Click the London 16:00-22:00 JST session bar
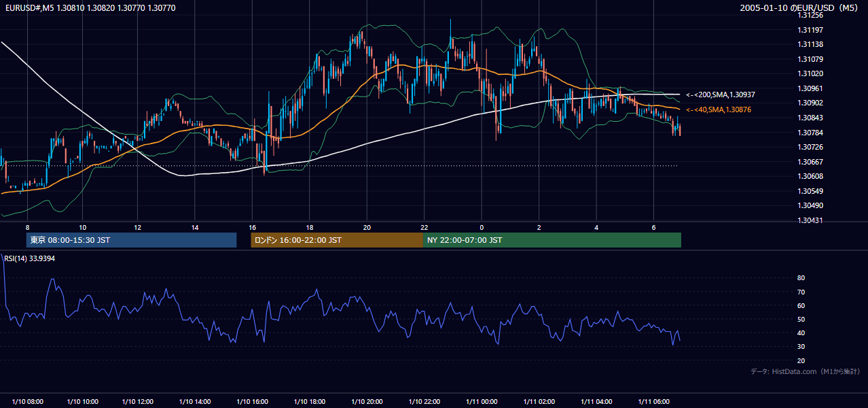 pyautogui.click(x=337, y=240)
